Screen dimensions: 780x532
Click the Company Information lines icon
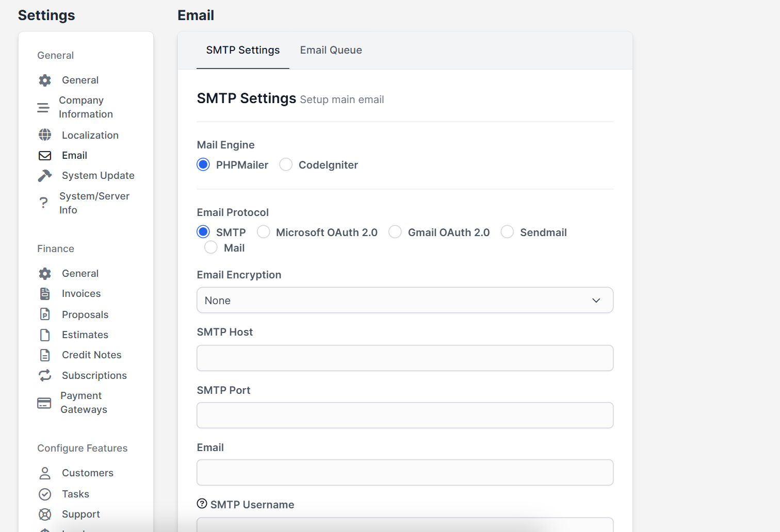[43, 108]
